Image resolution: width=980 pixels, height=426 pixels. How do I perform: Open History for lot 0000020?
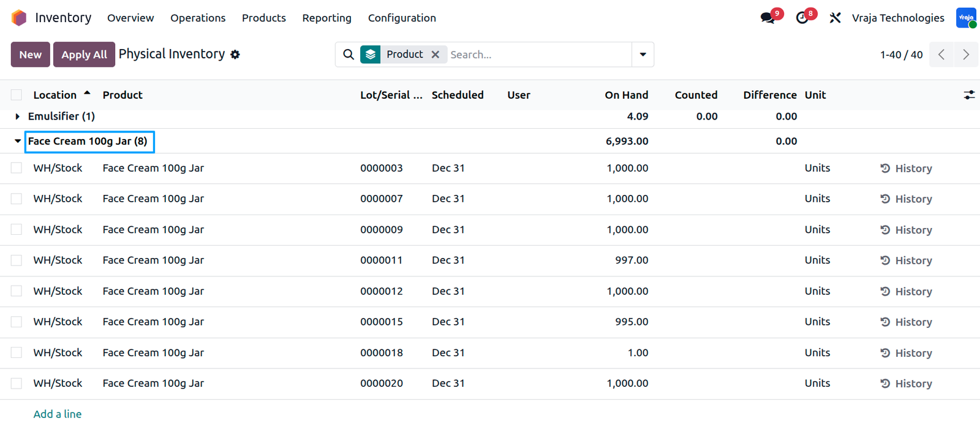[x=906, y=384]
